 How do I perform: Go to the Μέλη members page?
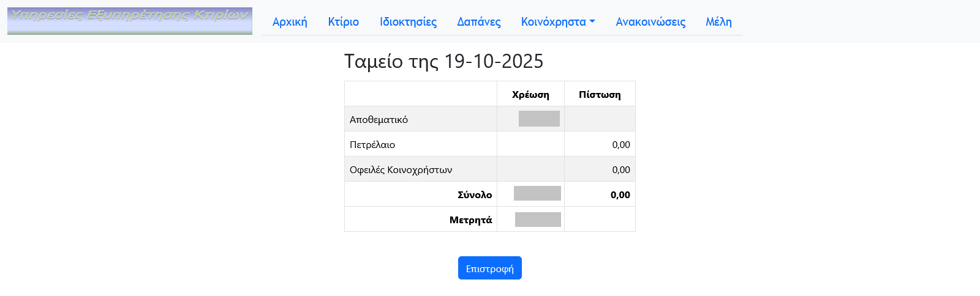pos(718,22)
